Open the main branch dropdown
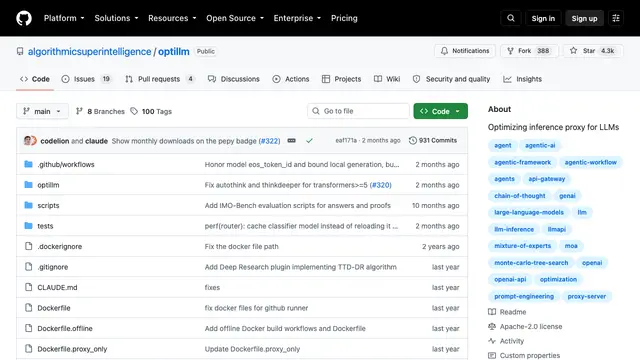Image resolution: width=640 pixels, height=360 pixels. (x=42, y=111)
